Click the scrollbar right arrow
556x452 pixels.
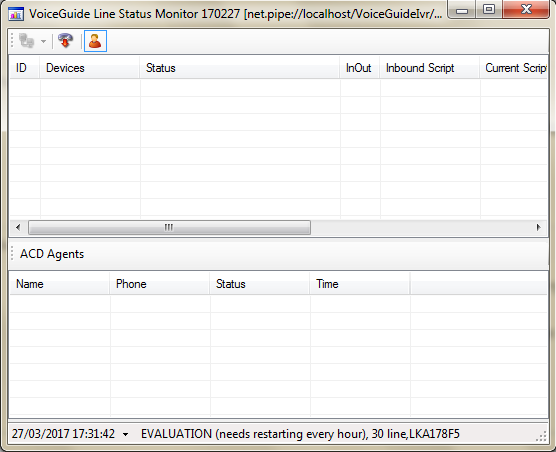click(x=539, y=227)
